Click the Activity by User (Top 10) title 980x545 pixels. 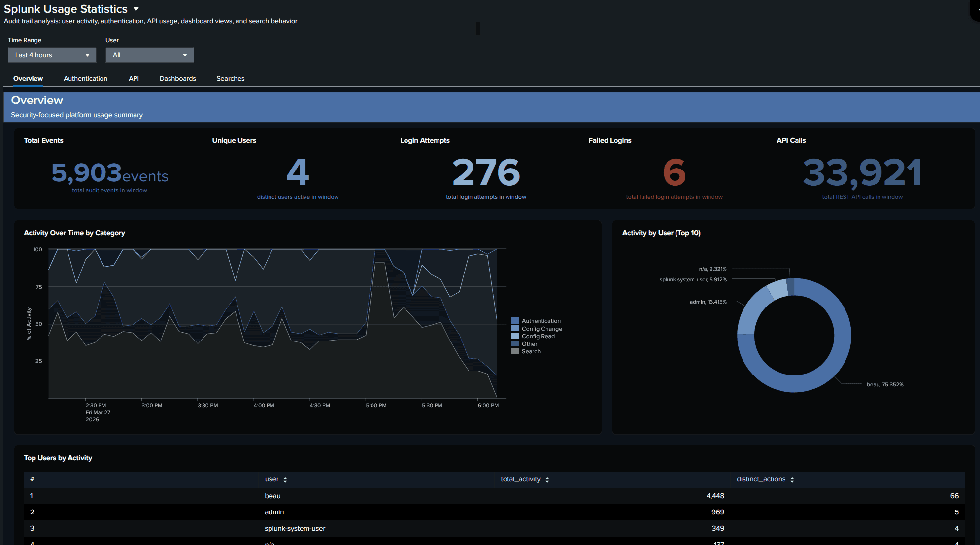tap(661, 233)
